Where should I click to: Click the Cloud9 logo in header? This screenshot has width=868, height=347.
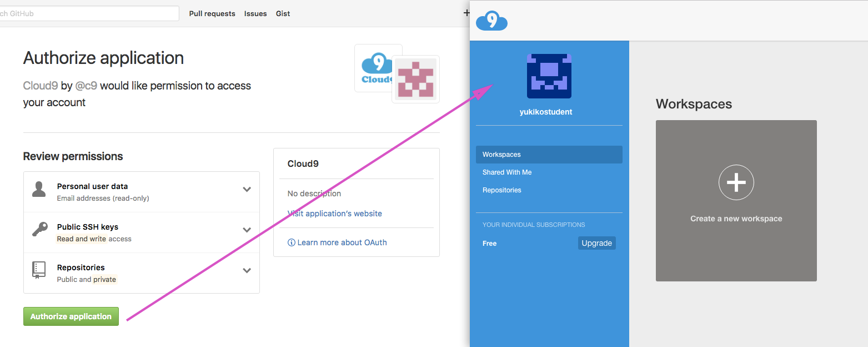(x=491, y=21)
